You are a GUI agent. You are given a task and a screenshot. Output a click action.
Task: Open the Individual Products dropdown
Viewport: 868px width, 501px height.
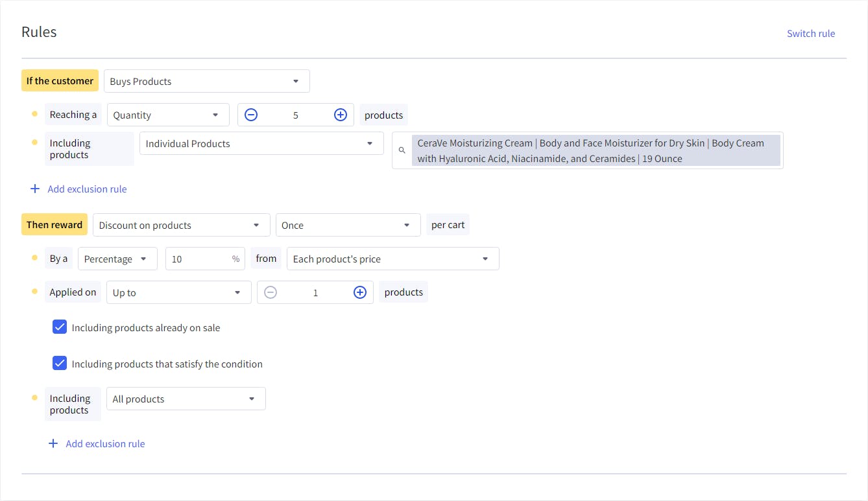pos(261,143)
